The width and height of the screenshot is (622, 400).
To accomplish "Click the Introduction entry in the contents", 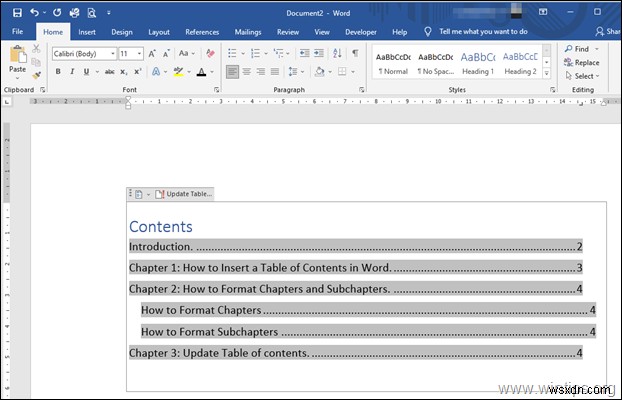I will [355, 246].
